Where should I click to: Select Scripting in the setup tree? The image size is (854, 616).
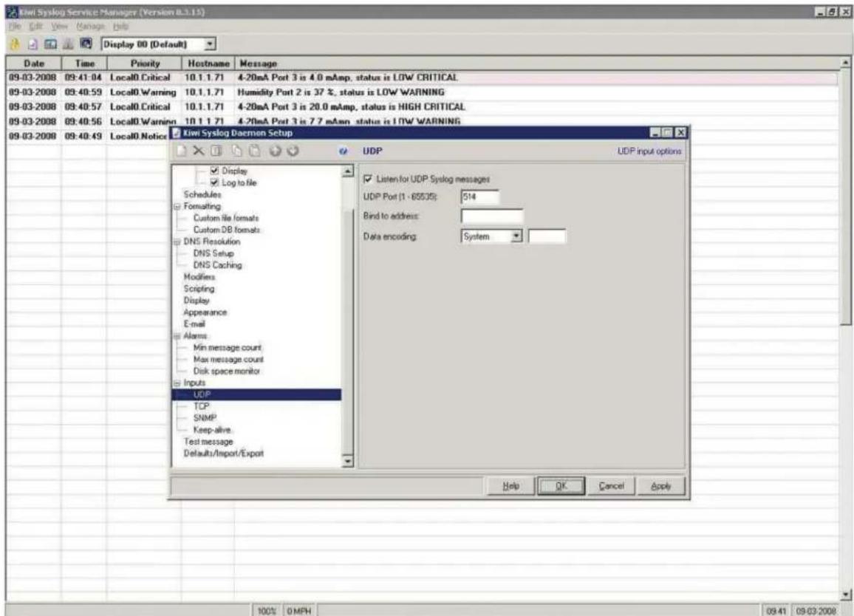[199, 289]
